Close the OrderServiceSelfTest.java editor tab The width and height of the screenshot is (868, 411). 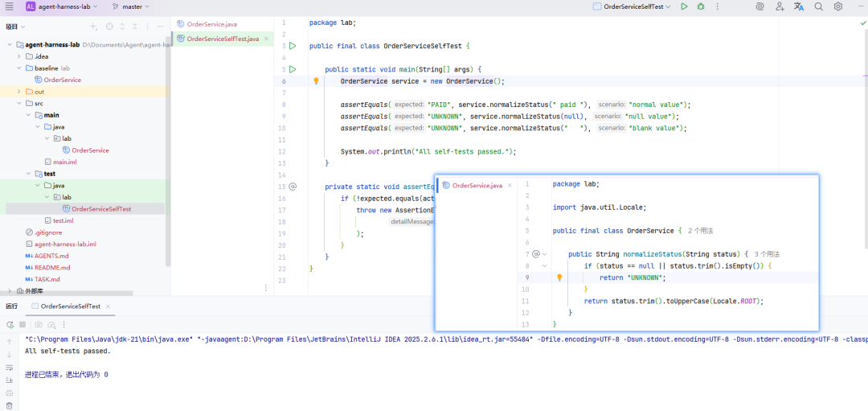click(266, 39)
